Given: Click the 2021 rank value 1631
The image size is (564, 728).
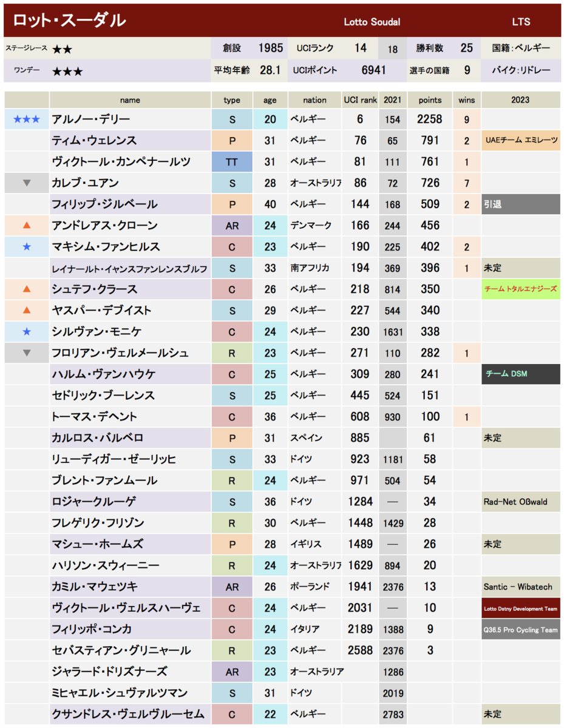Looking at the screenshot, I should click(x=393, y=332).
